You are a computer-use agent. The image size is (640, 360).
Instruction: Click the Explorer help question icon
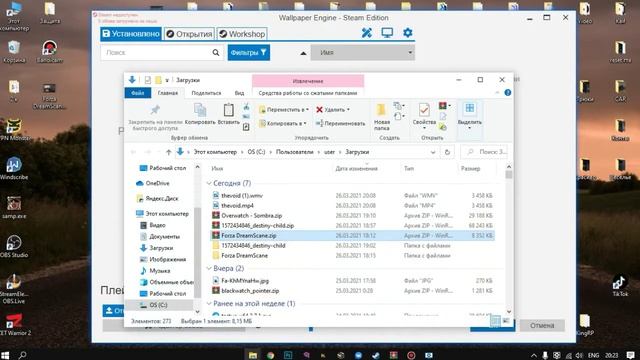click(508, 93)
